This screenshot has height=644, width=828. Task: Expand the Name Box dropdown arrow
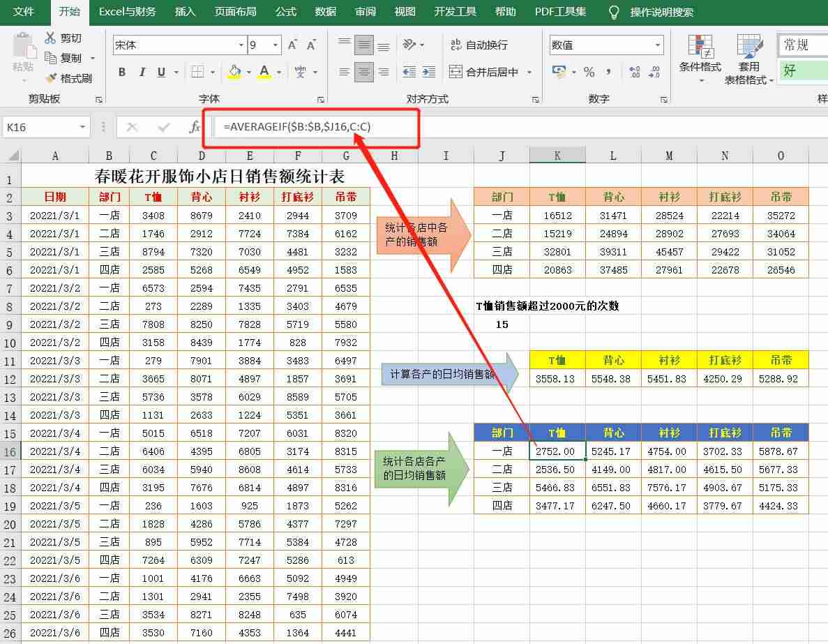pos(82,127)
